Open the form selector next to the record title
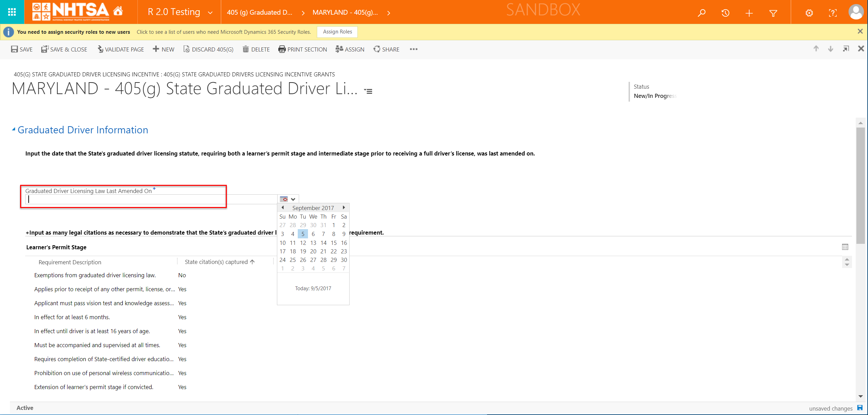The height and width of the screenshot is (415, 868). click(368, 91)
